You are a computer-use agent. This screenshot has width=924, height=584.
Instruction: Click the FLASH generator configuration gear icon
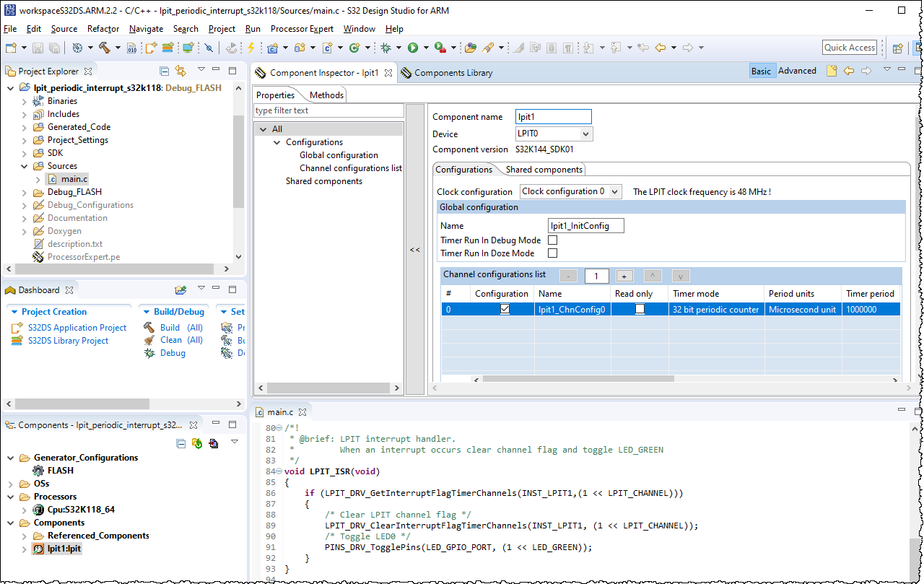pos(38,471)
